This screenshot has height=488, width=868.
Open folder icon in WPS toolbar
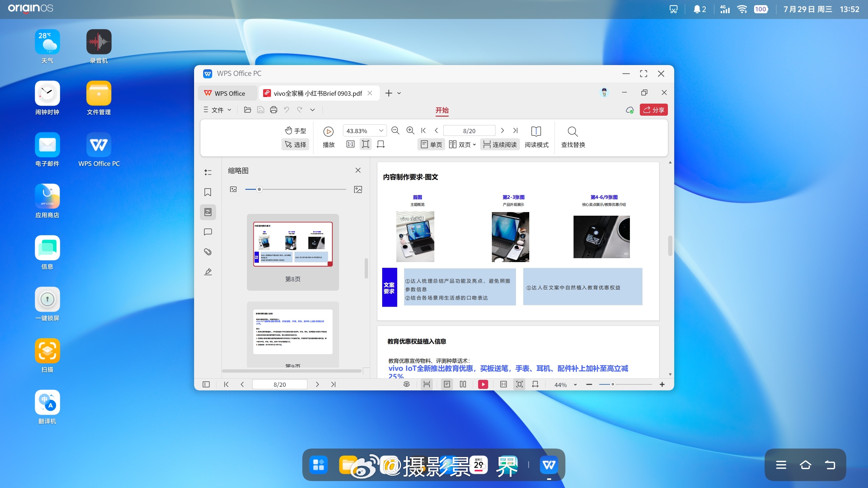coord(247,110)
